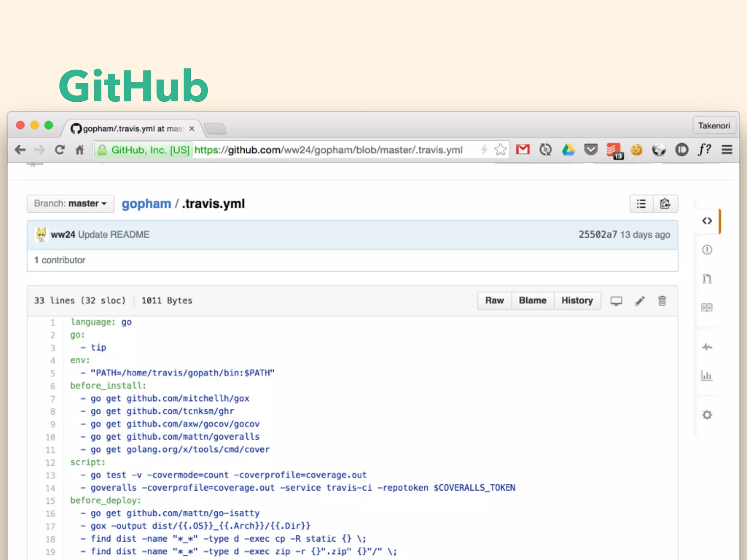
Task: Reload the page with refresh icon
Action: point(60,150)
